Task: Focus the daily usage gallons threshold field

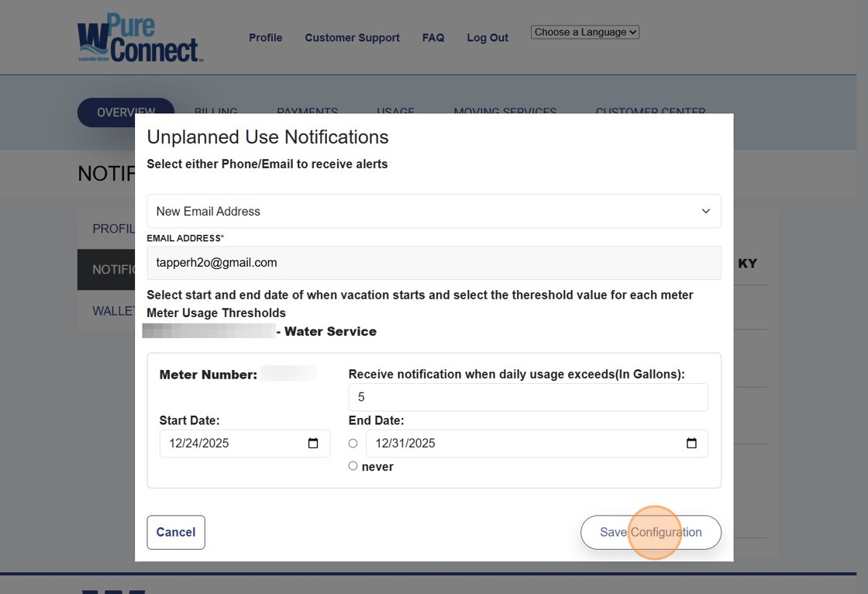Action: point(527,397)
